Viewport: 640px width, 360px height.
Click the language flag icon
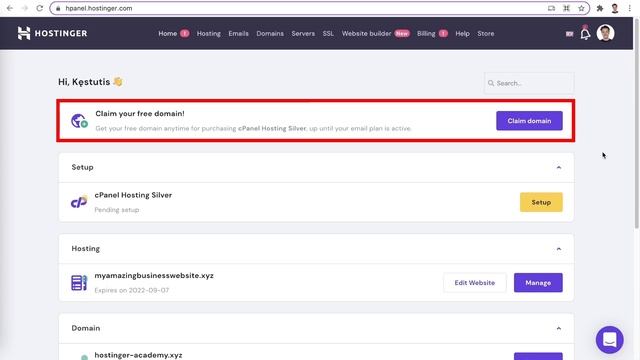pyautogui.click(x=569, y=34)
